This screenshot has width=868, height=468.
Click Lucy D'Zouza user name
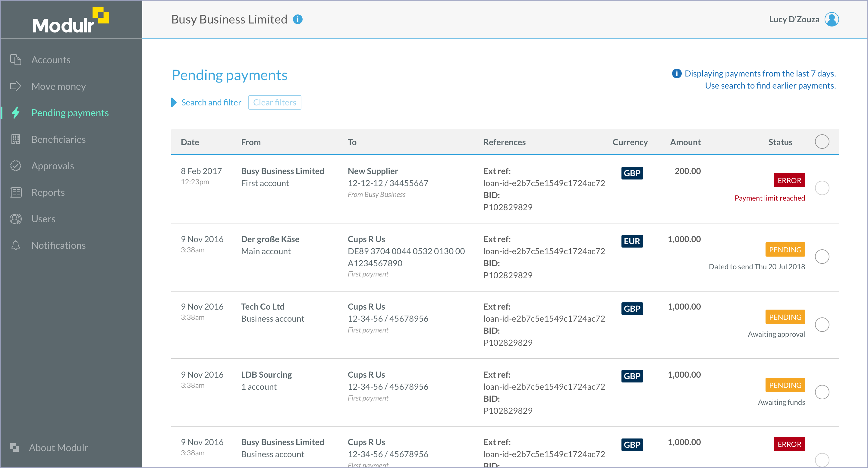[794, 19]
